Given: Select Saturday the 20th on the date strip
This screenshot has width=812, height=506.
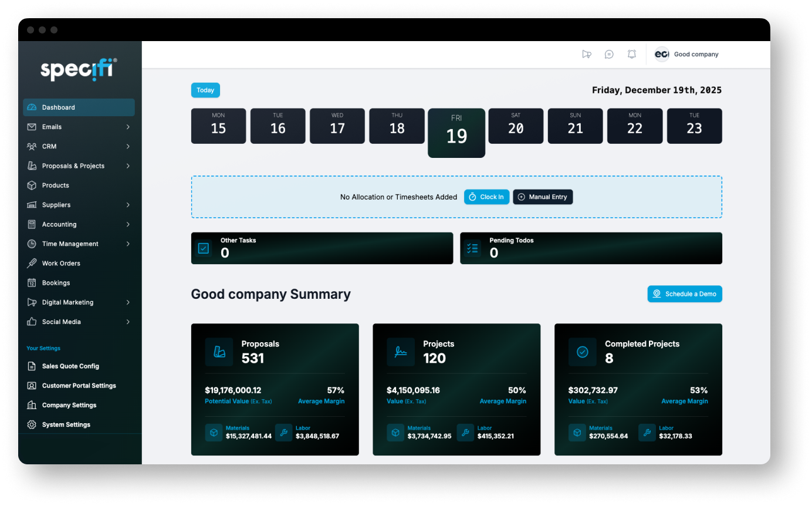Looking at the screenshot, I should [516, 126].
